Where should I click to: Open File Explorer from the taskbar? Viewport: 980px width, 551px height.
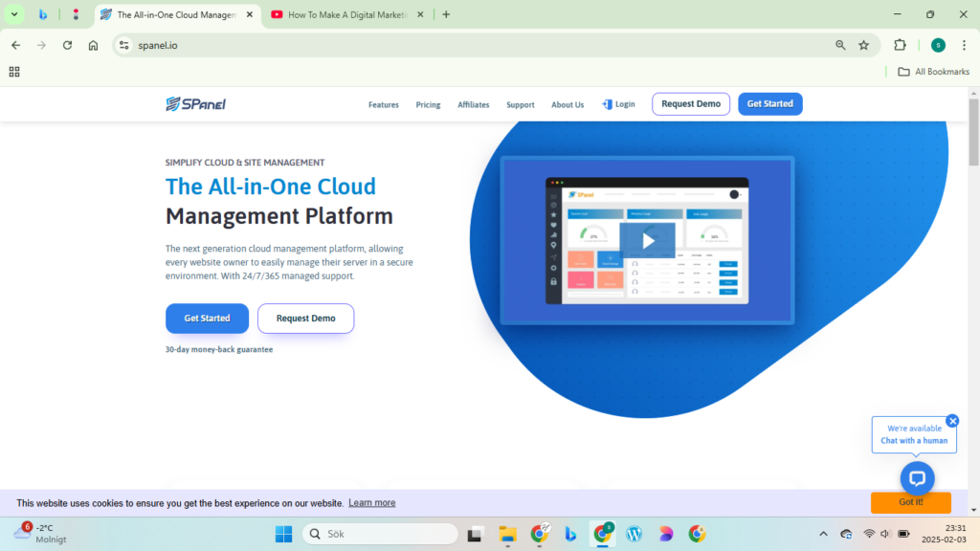click(507, 534)
